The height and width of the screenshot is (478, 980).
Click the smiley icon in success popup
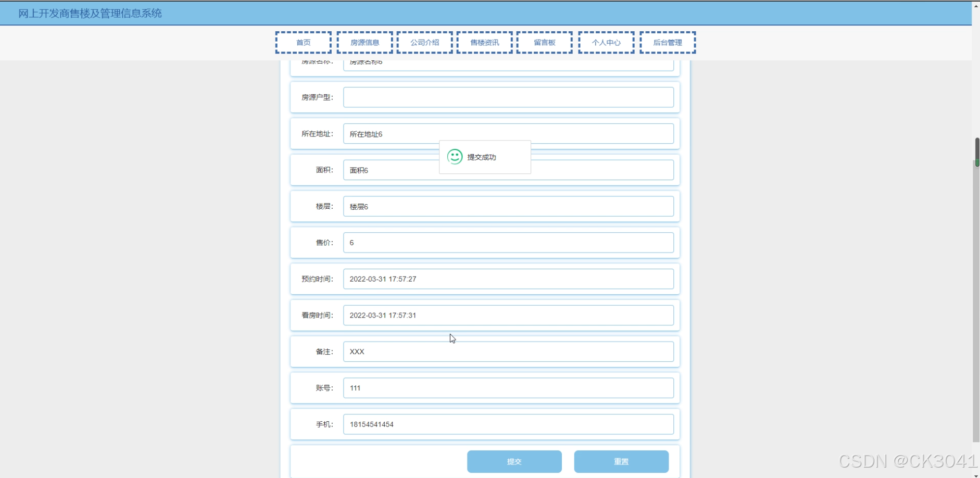click(x=454, y=157)
